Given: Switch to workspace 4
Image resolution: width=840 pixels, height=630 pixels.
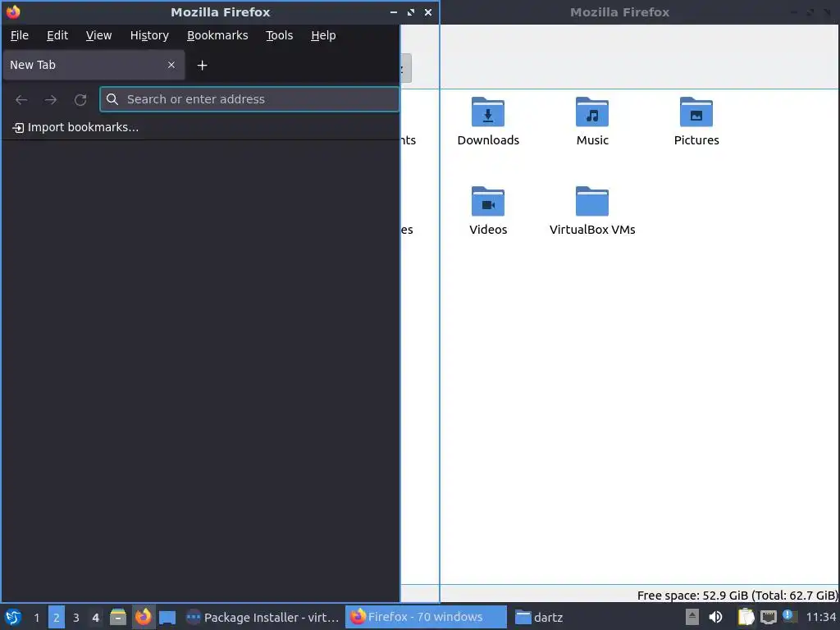Looking at the screenshot, I should [x=95, y=617].
